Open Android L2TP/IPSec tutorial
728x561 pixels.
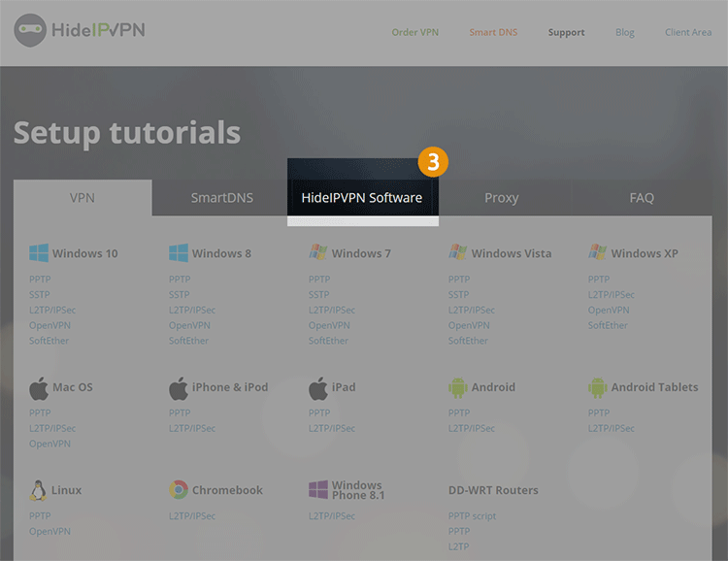(472, 428)
